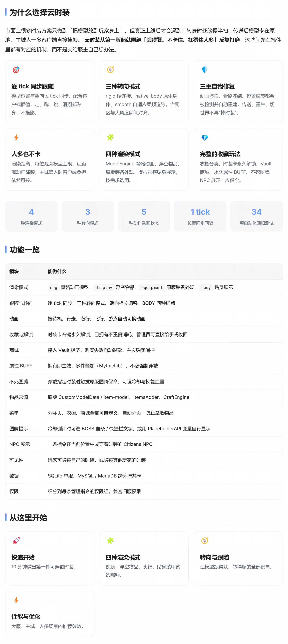Click the 权限 table row label
The width and height of the screenshot is (288, 644).
point(14,492)
